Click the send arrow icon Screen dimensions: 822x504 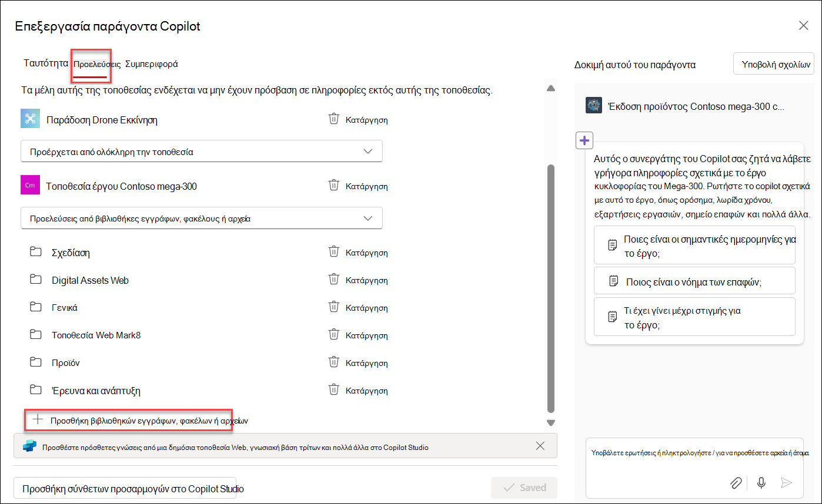(x=786, y=483)
